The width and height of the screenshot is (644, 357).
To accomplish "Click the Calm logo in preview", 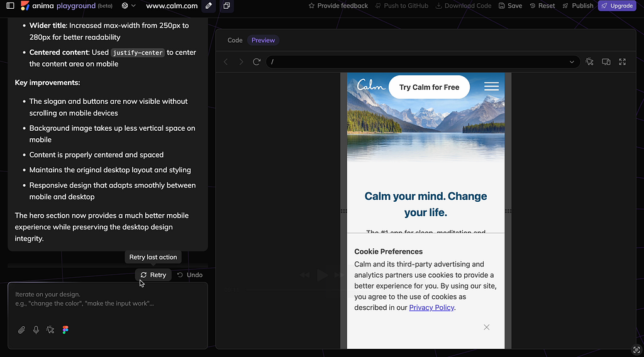I will tap(370, 85).
